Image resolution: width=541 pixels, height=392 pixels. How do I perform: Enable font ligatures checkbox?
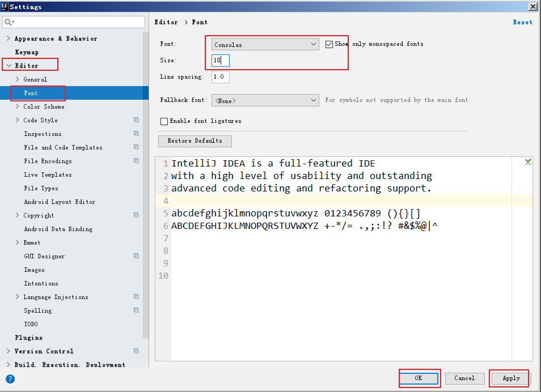pos(164,121)
